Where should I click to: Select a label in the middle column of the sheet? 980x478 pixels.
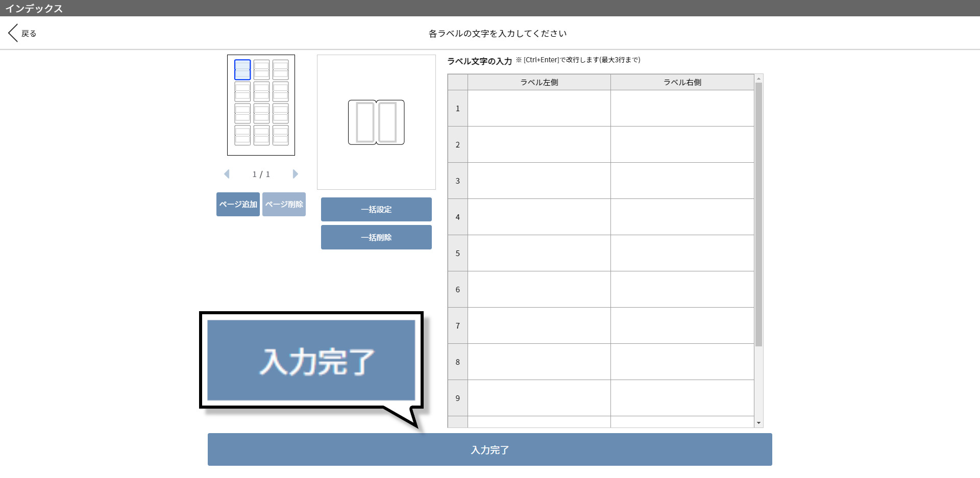pyautogui.click(x=261, y=92)
